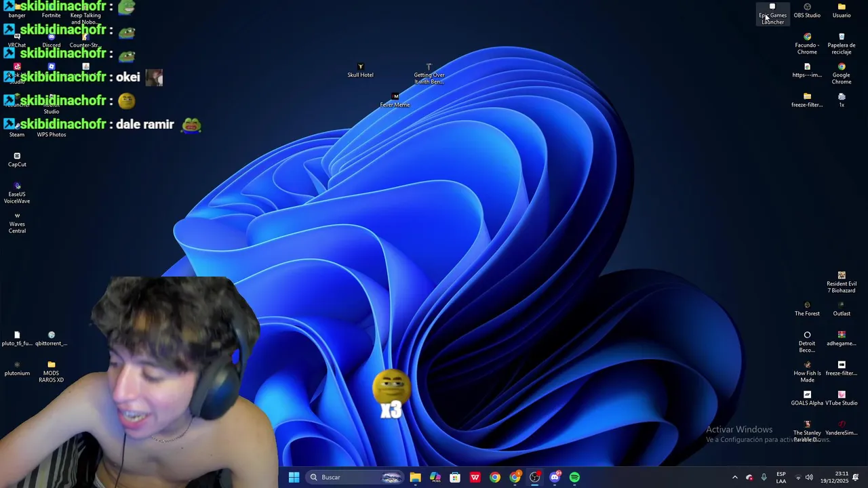The height and width of the screenshot is (488, 868).
Task: Open The Forest desktop shortcut
Action: [807, 309]
